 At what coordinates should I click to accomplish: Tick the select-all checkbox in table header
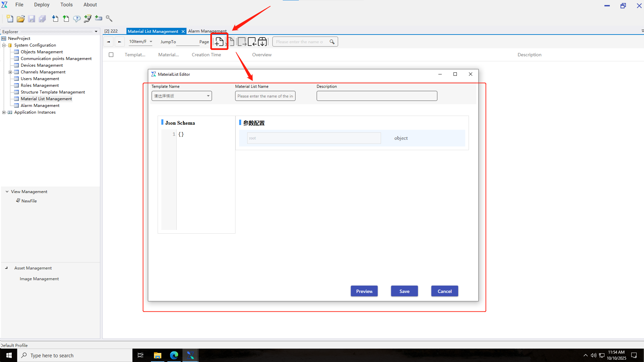coord(111,55)
